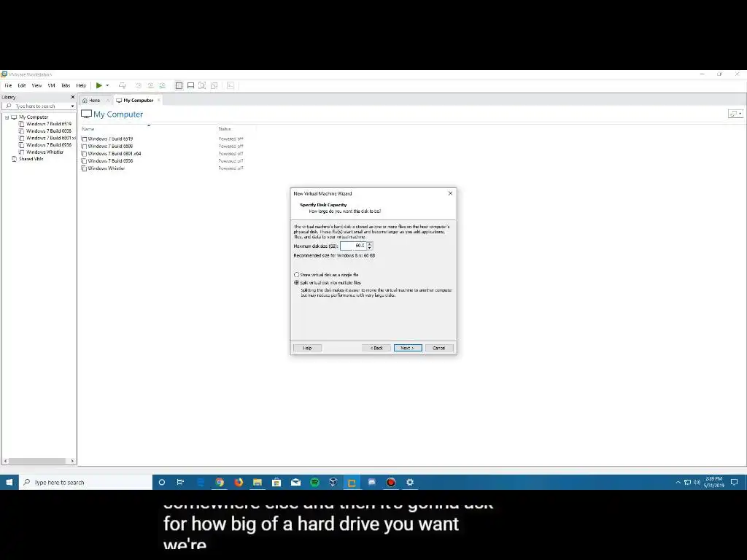Image resolution: width=747 pixels, height=560 pixels.
Task: Switch to the Home tab
Action: pyautogui.click(x=94, y=101)
